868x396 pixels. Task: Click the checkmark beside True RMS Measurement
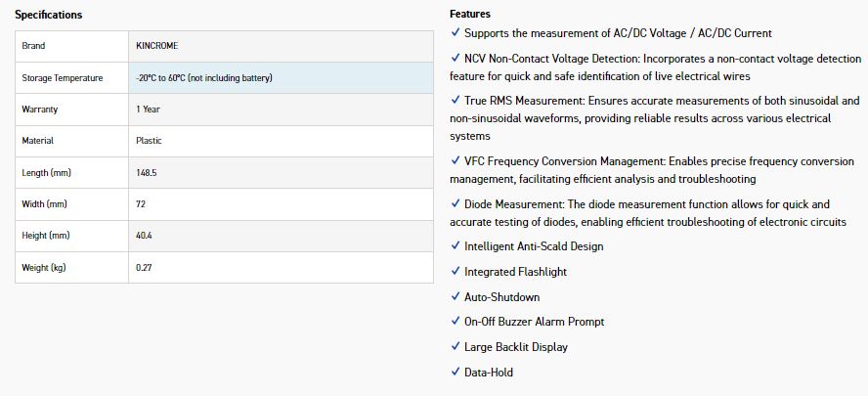tap(456, 101)
